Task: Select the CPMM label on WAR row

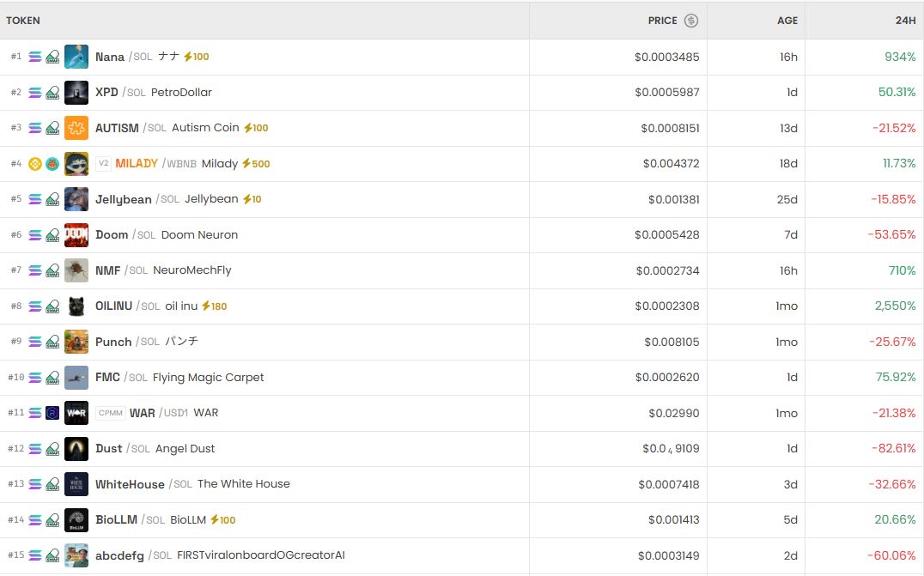Action: click(x=111, y=413)
